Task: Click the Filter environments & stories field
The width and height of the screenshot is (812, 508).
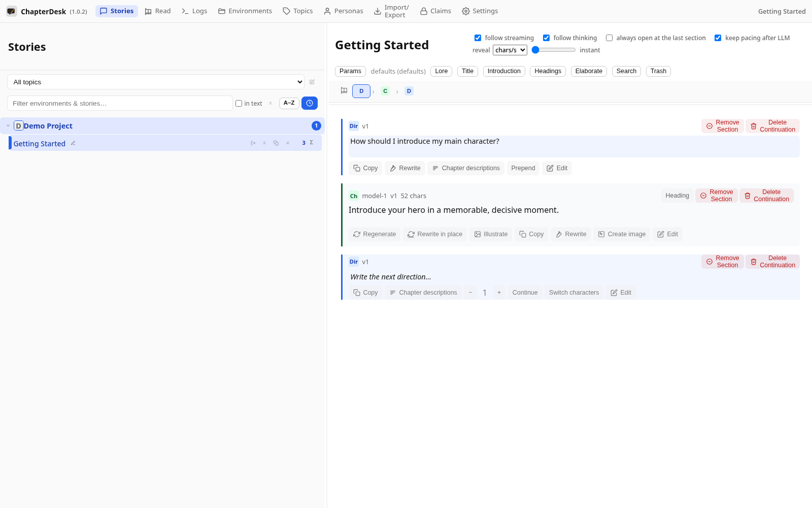Action: pyautogui.click(x=120, y=103)
